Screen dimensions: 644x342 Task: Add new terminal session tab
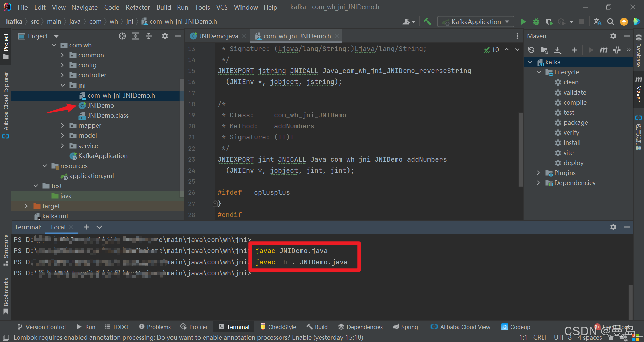(86, 227)
